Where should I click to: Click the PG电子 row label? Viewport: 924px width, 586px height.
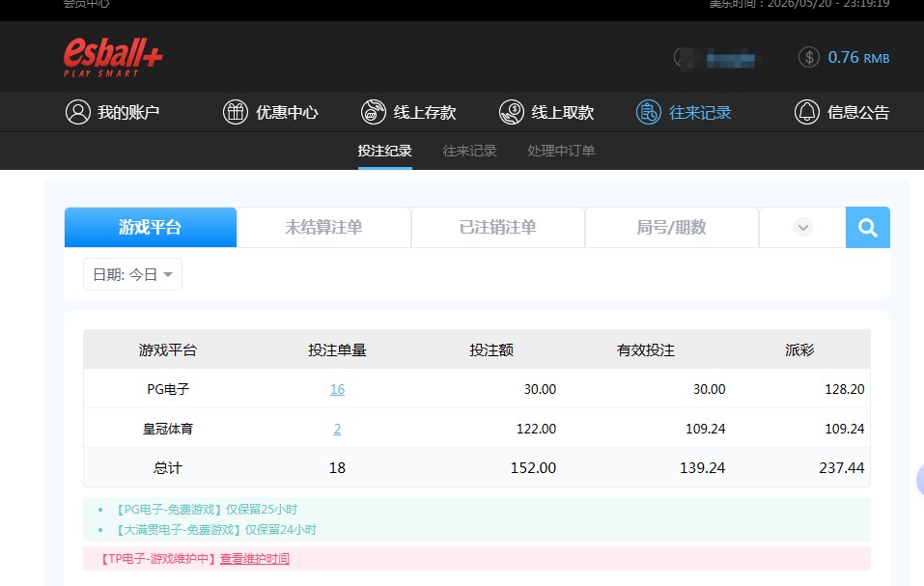pos(168,389)
